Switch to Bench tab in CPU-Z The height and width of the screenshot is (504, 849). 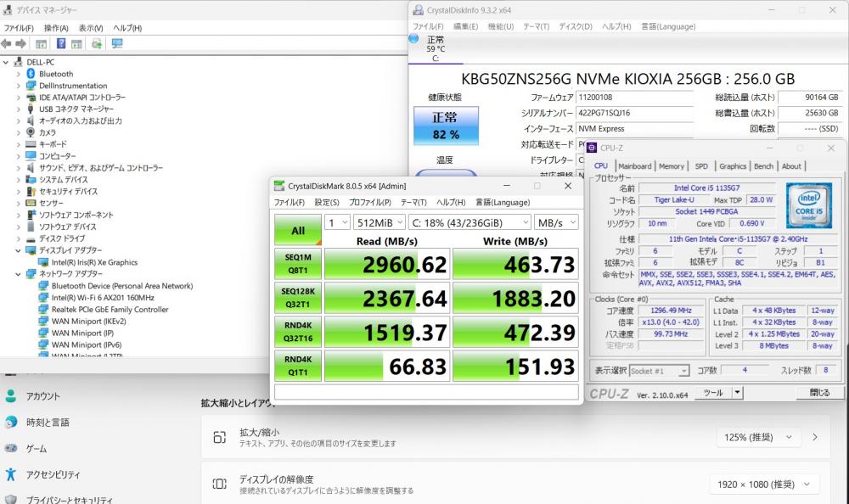pos(763,166)
